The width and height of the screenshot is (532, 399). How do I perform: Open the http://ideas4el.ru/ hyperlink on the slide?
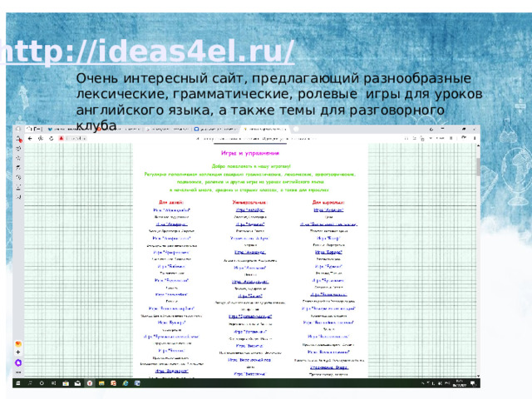[x=146, y=52]
